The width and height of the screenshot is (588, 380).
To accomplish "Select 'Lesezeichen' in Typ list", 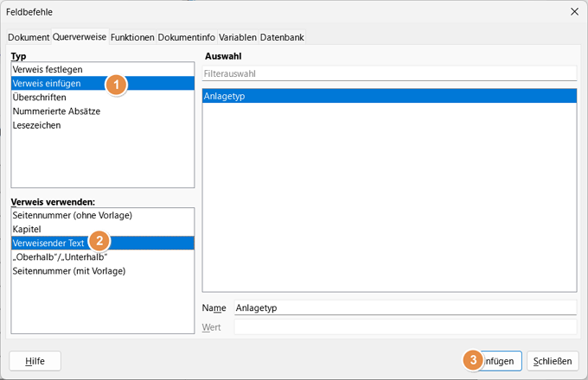I will click(36, 125).
